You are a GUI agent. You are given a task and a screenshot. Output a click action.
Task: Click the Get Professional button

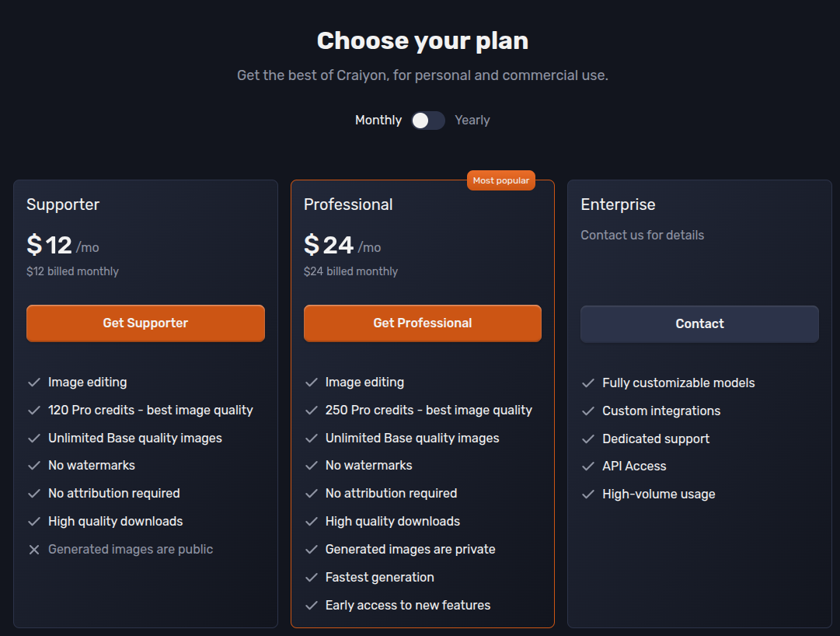point(422,323)
